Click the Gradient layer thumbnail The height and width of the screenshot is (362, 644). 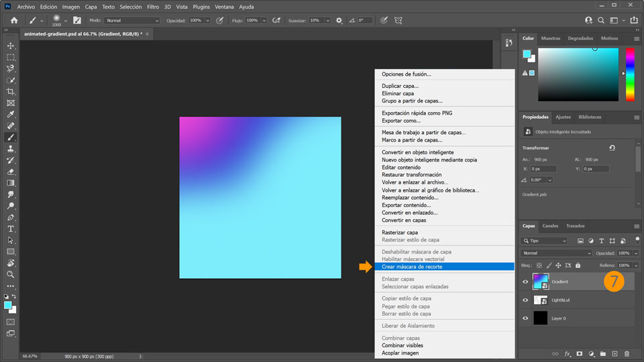coord(541,282)
